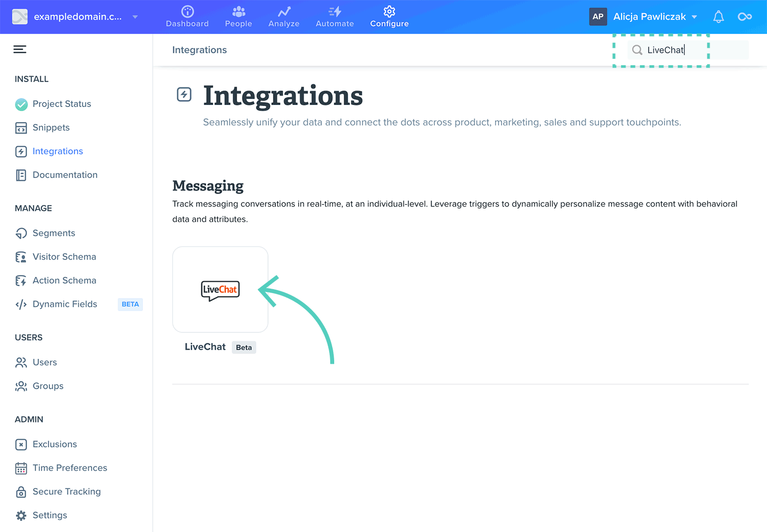Click the Settings cog icon in sidebar
The image size is (767, 532).
pyautogui.click(x=21, y=516)
